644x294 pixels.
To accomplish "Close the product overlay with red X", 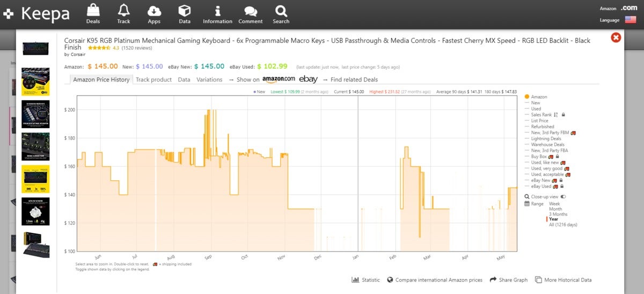I will click(x=616, y=38).
